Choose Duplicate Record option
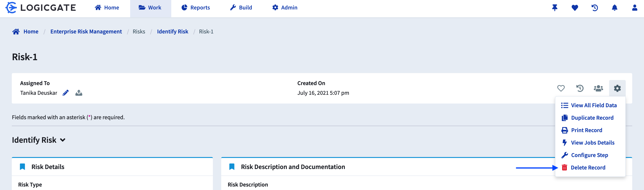 point(592,118)
